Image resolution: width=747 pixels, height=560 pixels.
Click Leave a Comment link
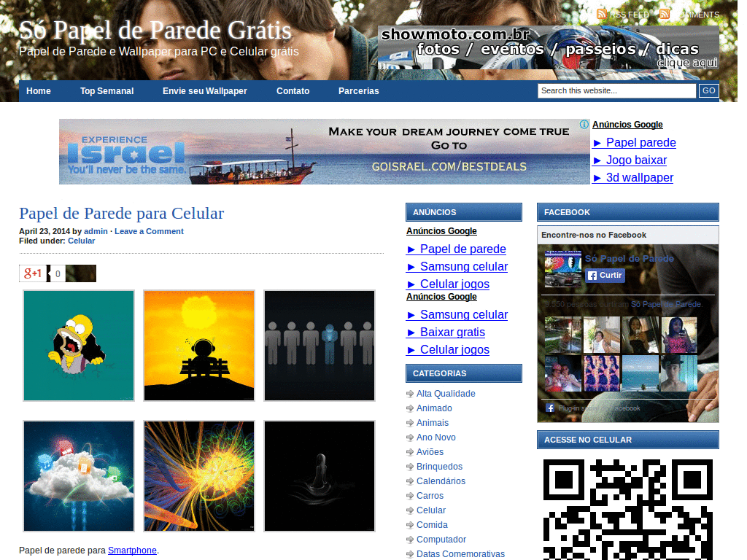(x=149, y=231)
